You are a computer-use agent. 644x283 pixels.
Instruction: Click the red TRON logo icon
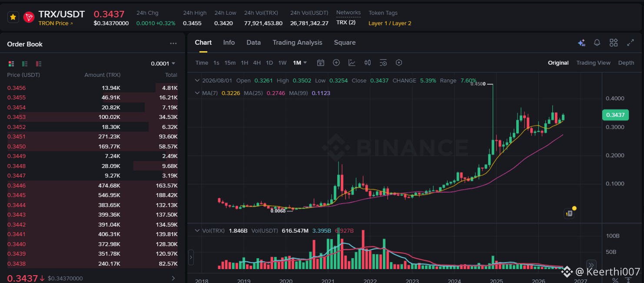[29, 17]
